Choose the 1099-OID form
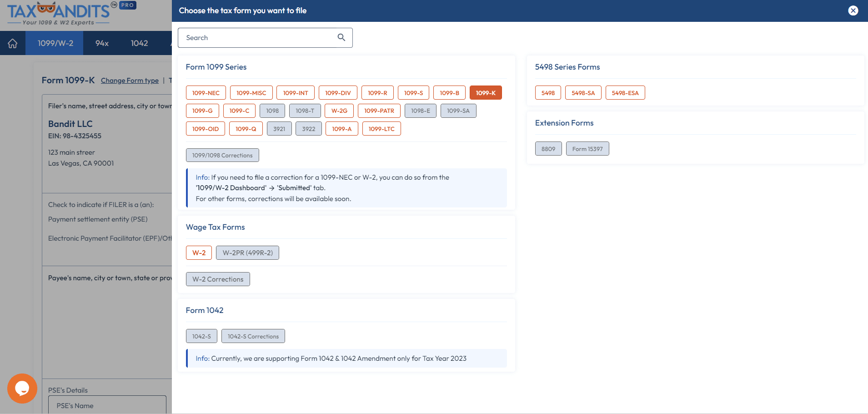Screen dimensions: 868x414 (x=206, y=129)
